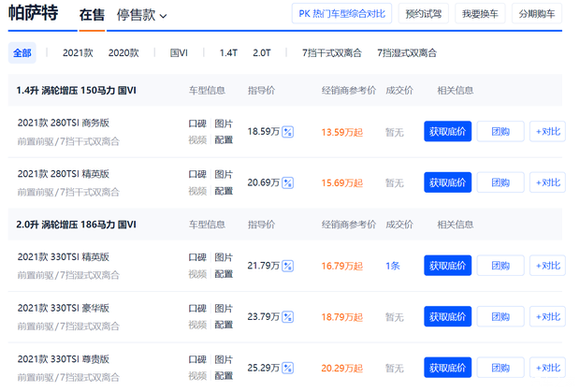Open loan calculator icon beside 18.59万
580x392 pixels.
pos(287,132)
